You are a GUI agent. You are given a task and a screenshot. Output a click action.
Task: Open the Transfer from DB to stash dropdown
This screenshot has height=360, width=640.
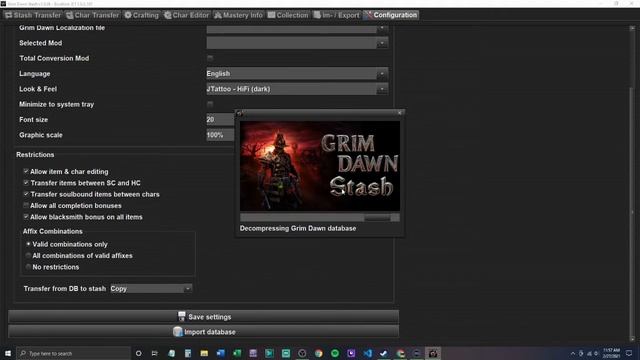(x=151, y=289)
